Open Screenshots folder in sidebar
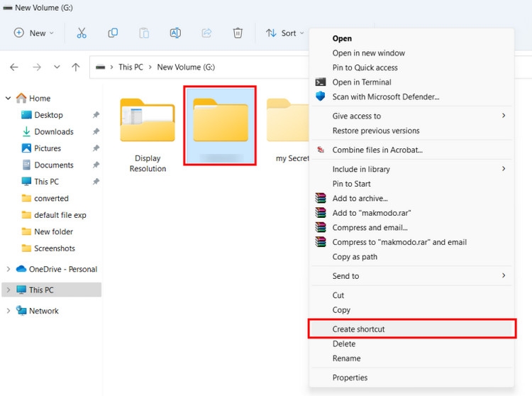532x396 pixels. click(48, 248)
